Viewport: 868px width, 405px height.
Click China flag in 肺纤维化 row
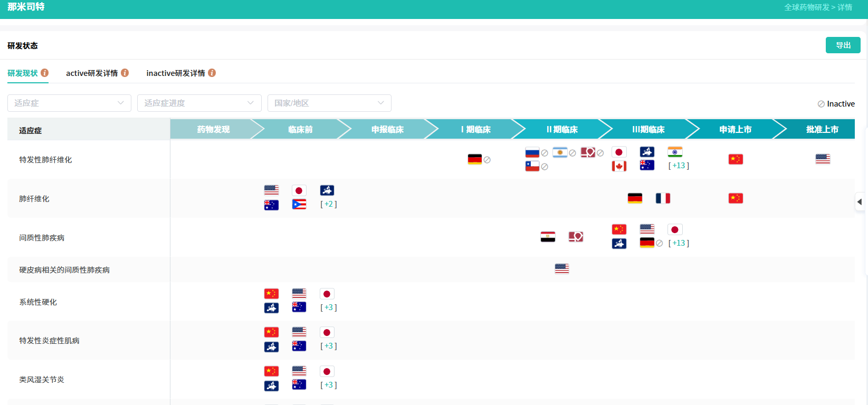[736, 198]
